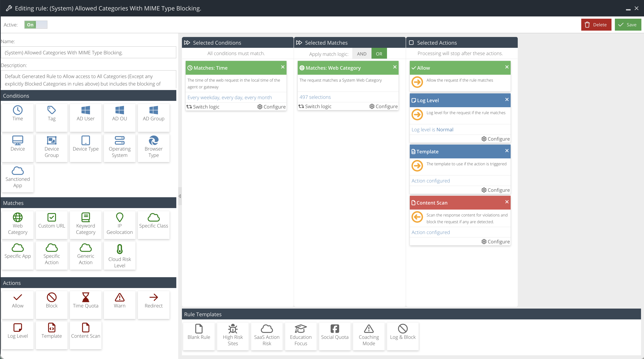Viewport: 644px width, 359px height.
Task: Remove the Content Scan action card
Action: 507,202
